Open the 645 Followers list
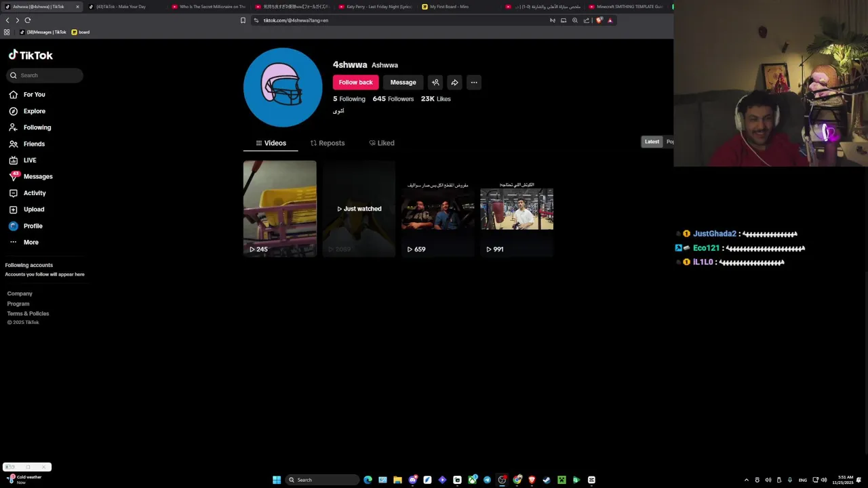The height and width of the screenshot is (488, 868). [x=393, y=99]
